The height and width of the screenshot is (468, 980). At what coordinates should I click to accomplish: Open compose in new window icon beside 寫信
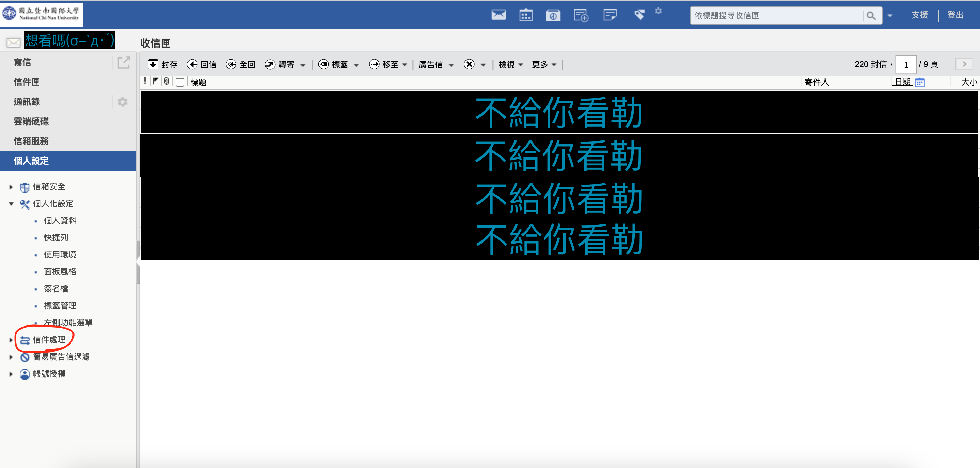(x=124, y=62)
